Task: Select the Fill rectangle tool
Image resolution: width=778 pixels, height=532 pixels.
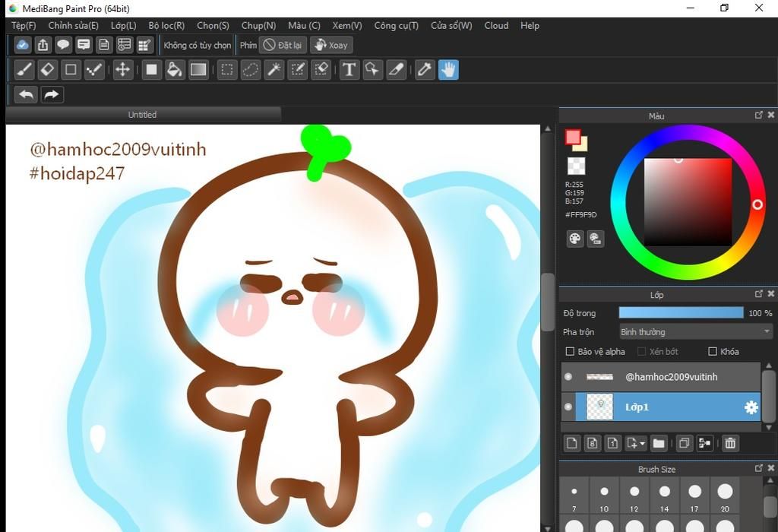Action: (x=151, y=70)
